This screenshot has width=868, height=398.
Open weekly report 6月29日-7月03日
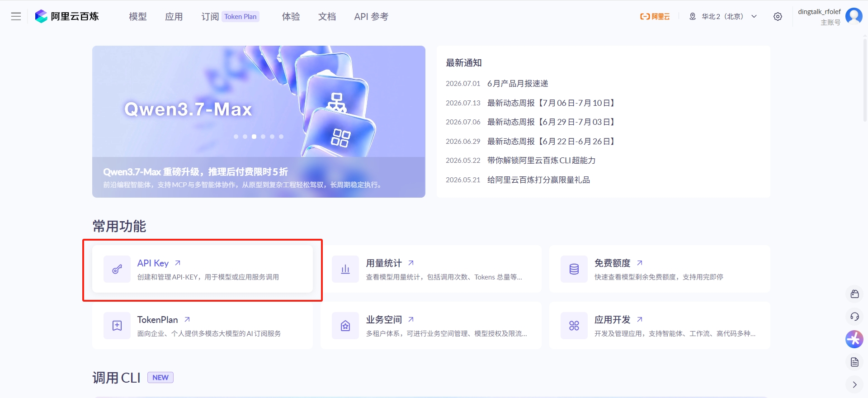coord(552,122)
